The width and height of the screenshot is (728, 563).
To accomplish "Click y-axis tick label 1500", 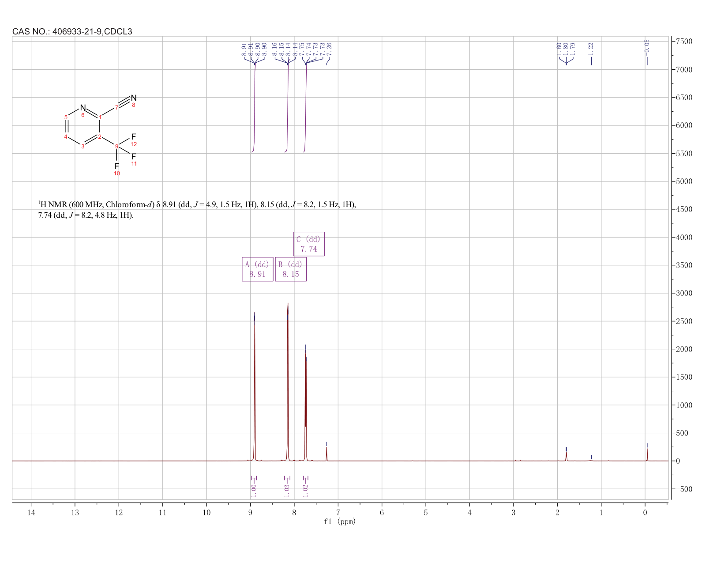I will [x=684, y=377].
